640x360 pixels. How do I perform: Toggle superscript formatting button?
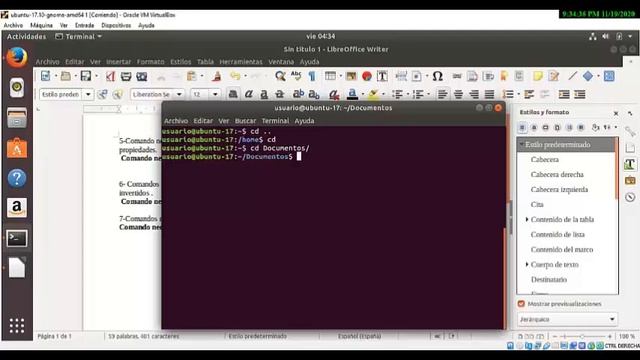pos(298,94)
